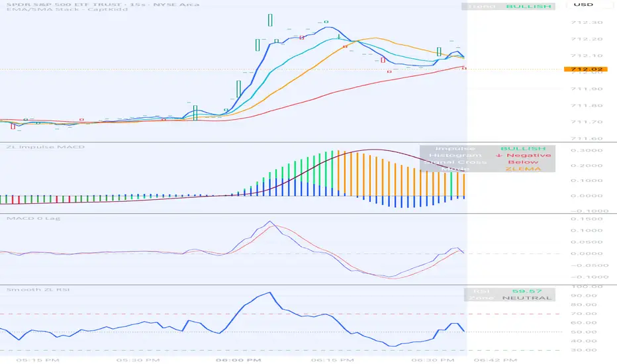Viewport: 617px width, 364px height.
Task: Select the Smooth ZL RSI indicator label
Action: click(x=38, y=290)
